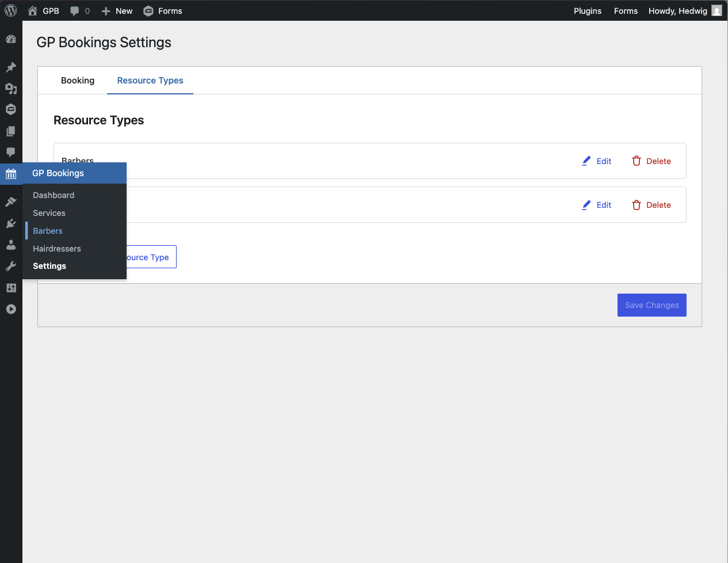
Task: Open the Plugins admin bar link
Action: 588,11
